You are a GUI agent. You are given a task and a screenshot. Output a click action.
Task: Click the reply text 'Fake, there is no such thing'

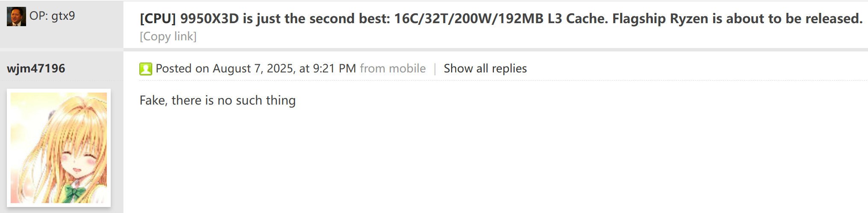(x=217, y=100)
